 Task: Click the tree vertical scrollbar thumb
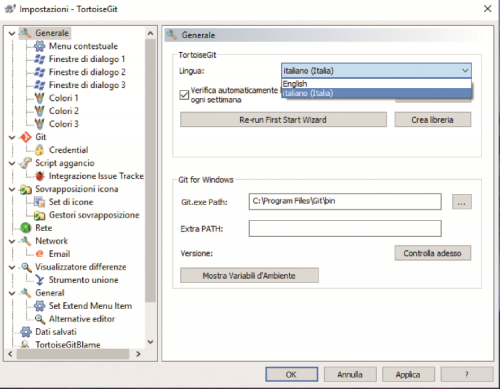(x=151, y=170)
